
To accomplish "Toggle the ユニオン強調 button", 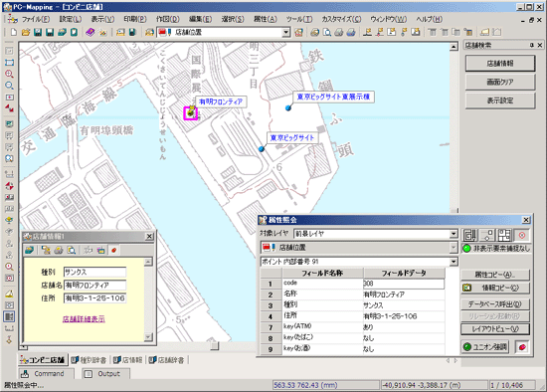I will [x=485, y=347].
